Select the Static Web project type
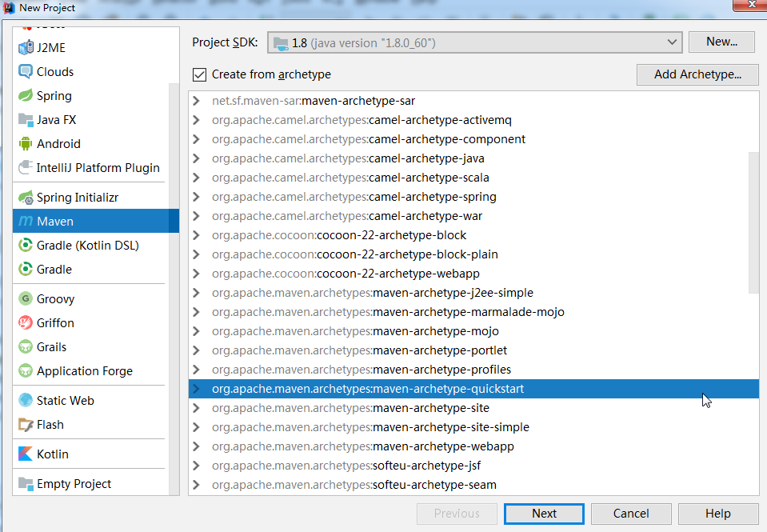 tap(90, 400)
